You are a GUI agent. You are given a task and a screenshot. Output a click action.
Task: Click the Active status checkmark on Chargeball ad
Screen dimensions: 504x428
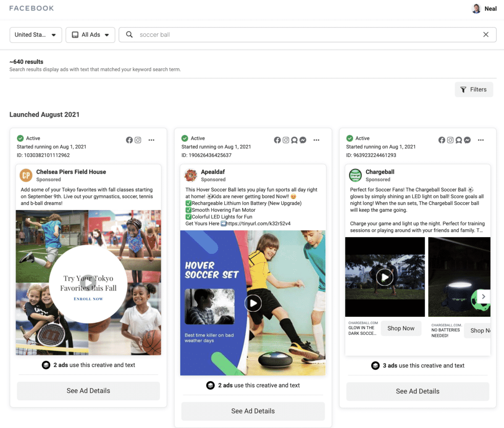point(349,138)
